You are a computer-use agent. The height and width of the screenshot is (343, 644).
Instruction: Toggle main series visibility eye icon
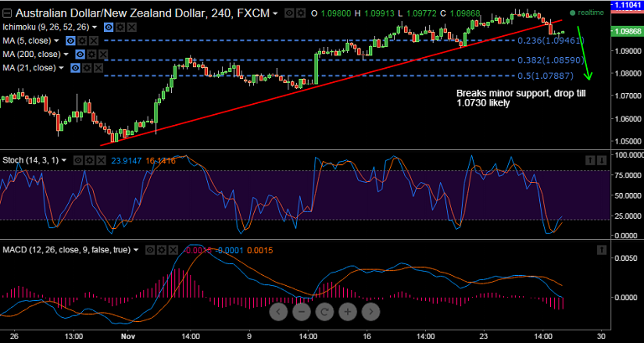coord(289,13)
